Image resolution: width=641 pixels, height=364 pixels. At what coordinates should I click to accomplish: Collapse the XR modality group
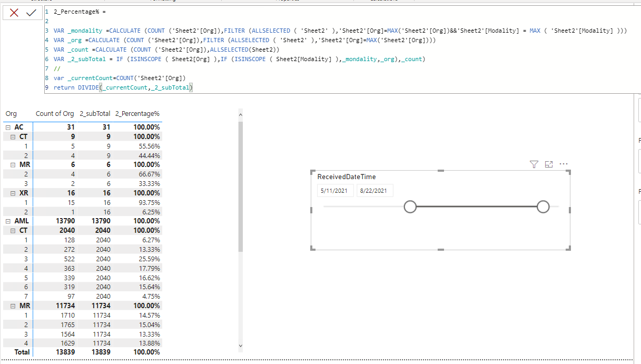14,193
